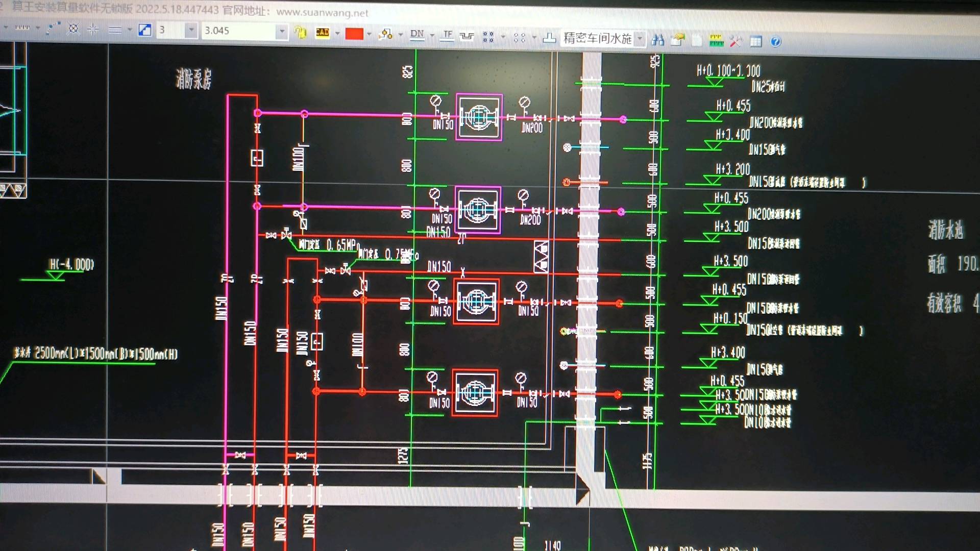Click the H(-4.000) elevation label

click(71, 264)
